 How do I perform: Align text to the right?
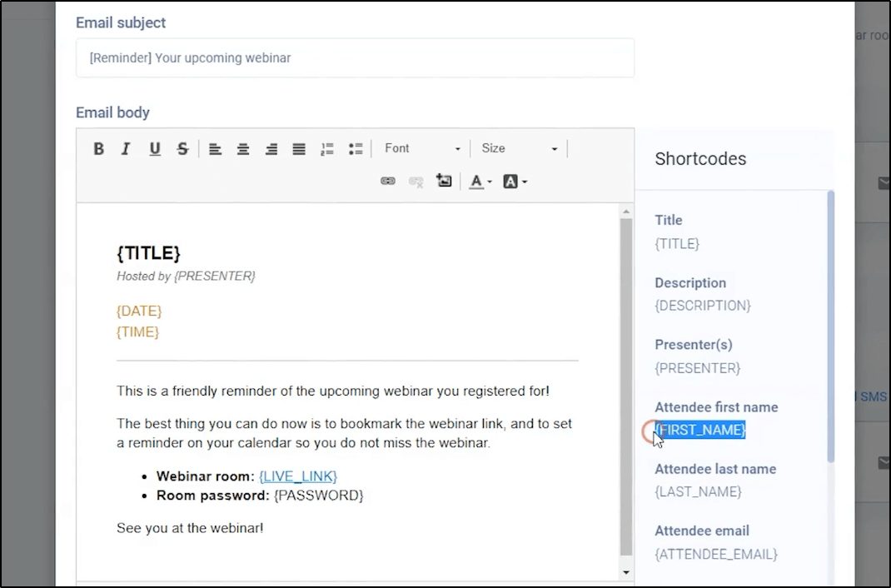[271, 148]
